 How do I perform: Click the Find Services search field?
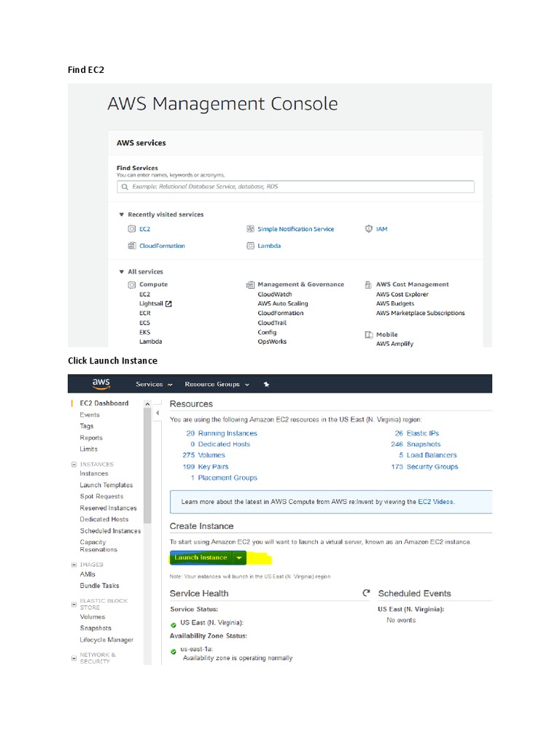[296, 187]
